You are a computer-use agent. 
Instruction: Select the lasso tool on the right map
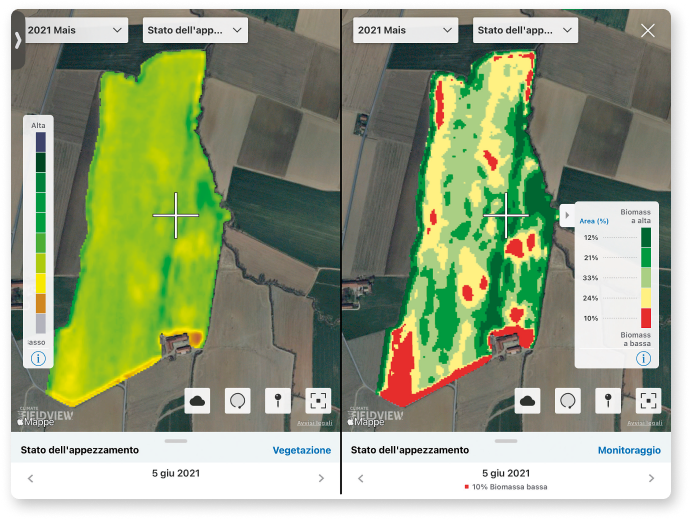pos(568,401)
